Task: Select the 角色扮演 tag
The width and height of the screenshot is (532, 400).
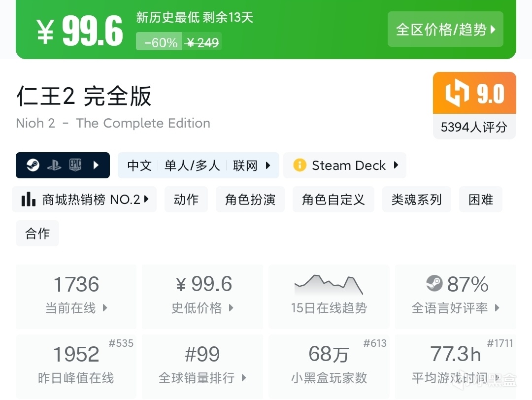Action: (x=250, y=200)
